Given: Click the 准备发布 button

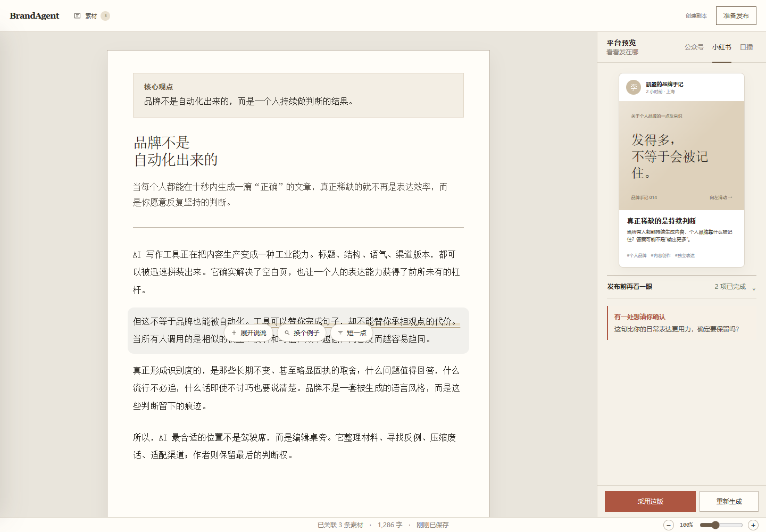Looking at the screenshot, I should [x=736, y=16].
